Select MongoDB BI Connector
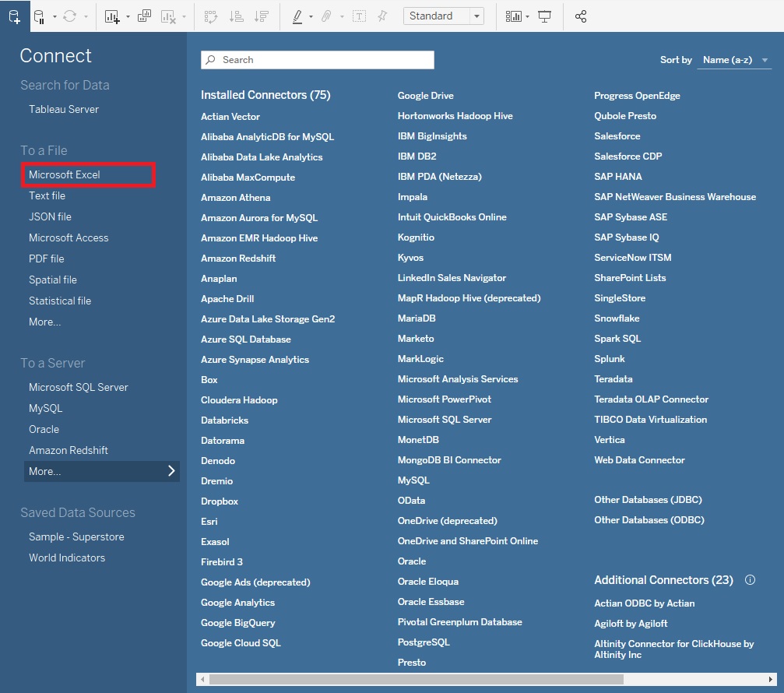The width and height of the screenshot is (784, 693). coord(449,460)
